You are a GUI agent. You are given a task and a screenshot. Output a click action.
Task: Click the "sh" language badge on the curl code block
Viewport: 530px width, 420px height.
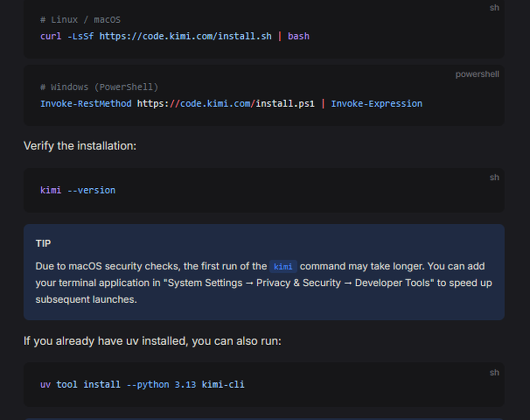(x=494, y=7)
